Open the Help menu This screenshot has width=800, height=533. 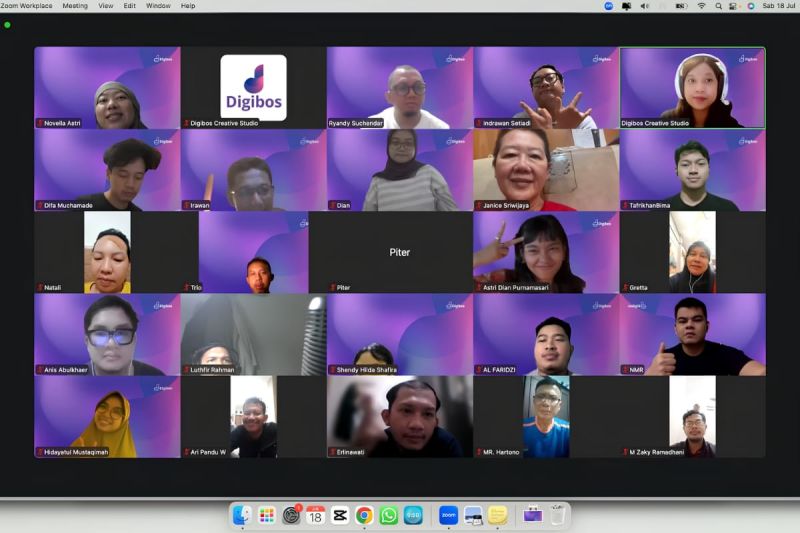(x=188, y=6)
